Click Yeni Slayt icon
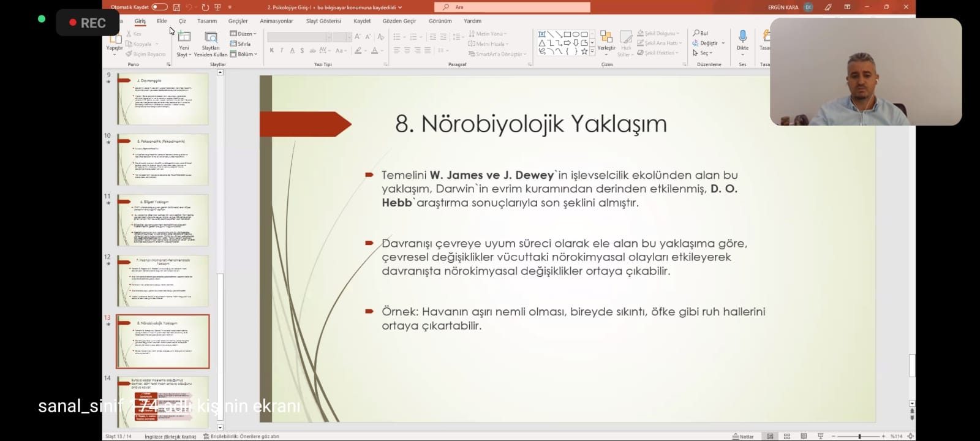The width and height of the screenshot is (980, 441). tap(184, 37)
